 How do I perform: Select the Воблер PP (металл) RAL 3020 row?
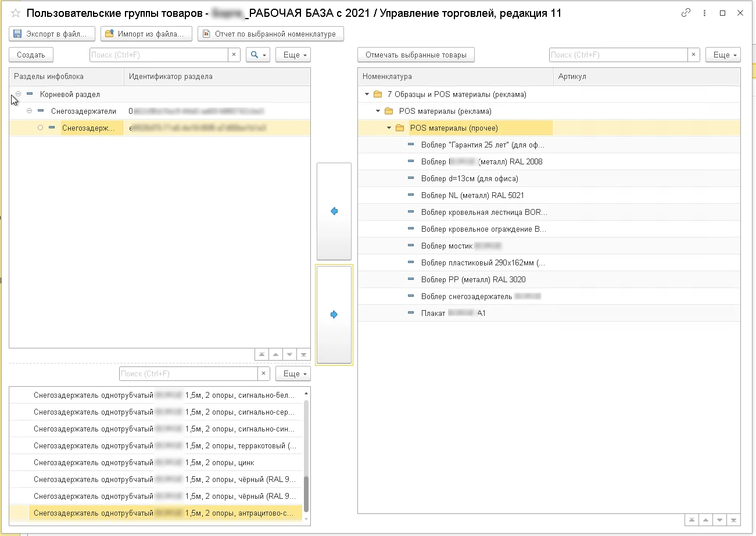click(x=549, y=279)
